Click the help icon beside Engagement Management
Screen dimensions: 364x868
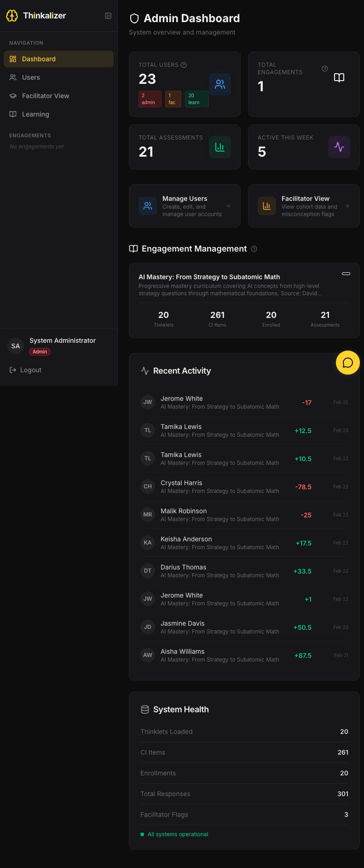coord(254,249)
